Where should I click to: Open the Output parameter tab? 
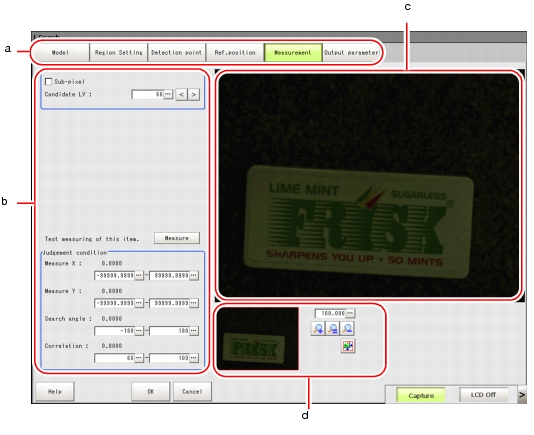coord(351,52)
